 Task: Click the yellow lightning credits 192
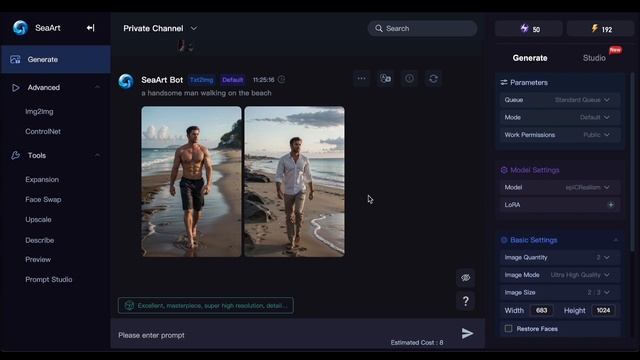601,29
